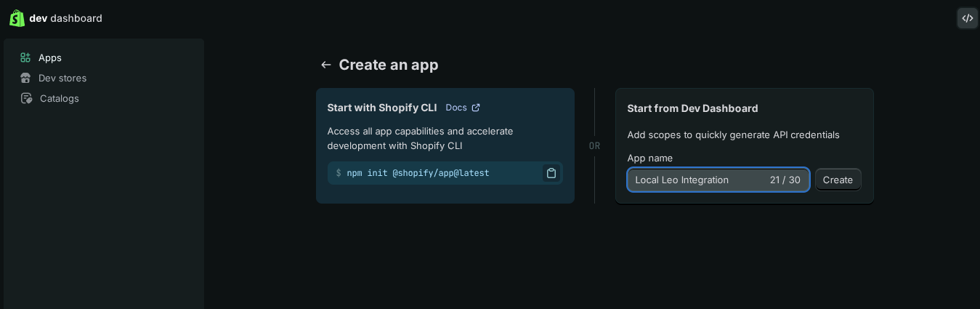The image size is (980, 309).
Task: Click the external link icon beside Docs
Action: click(x=476, y=108)
